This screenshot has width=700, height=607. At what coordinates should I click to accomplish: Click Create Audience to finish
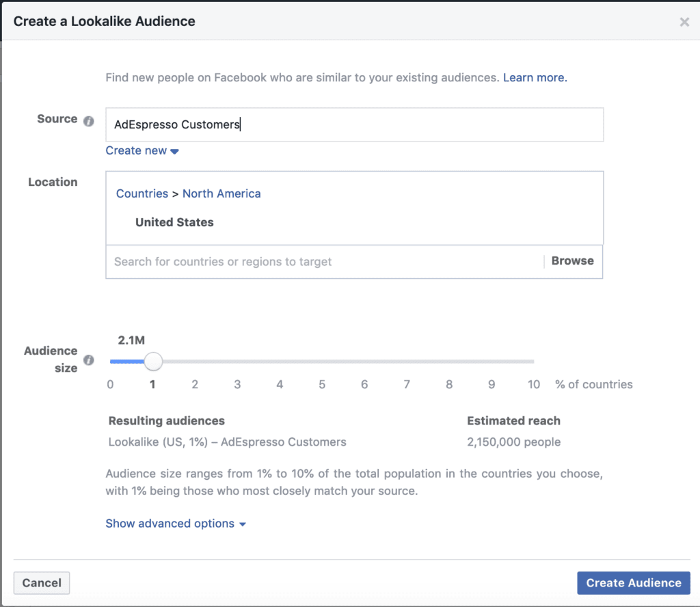click(633, 582)
